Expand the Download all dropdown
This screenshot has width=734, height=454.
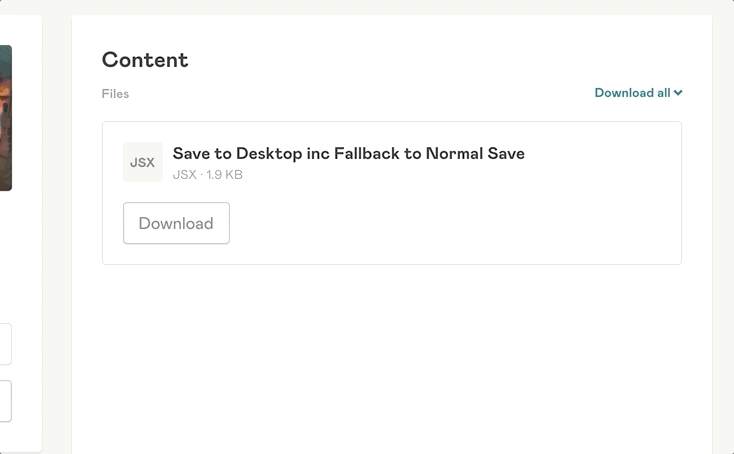[x=638, y=93]
